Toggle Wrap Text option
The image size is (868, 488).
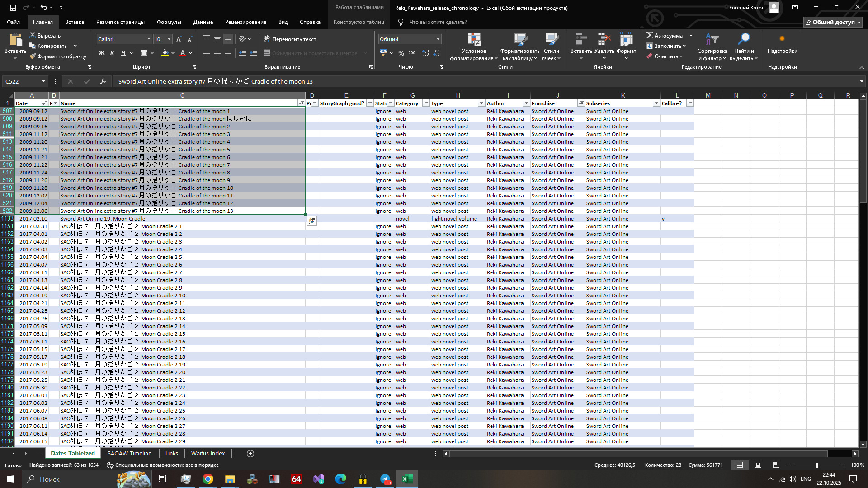[290, 39]
